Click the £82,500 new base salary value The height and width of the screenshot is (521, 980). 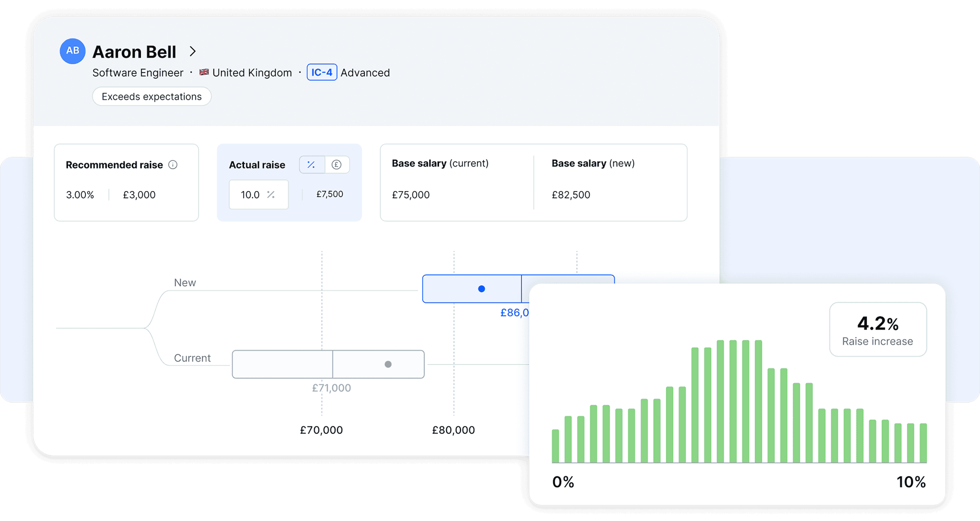pos(571,195)
